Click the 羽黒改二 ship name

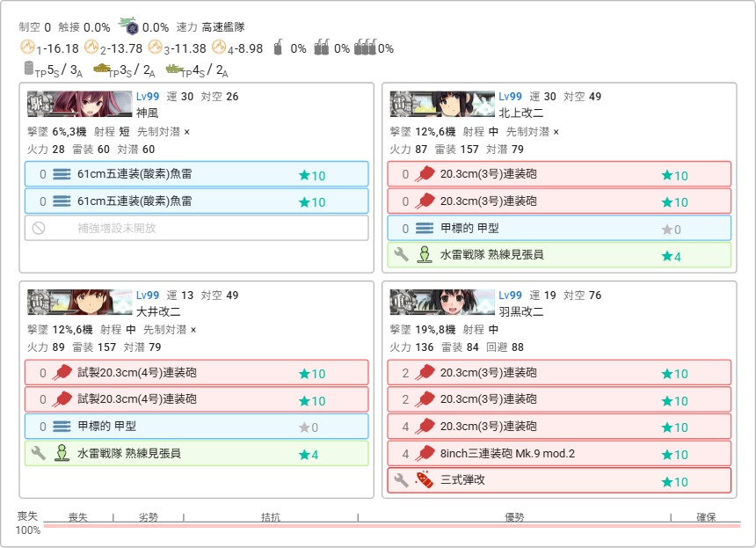521,311
